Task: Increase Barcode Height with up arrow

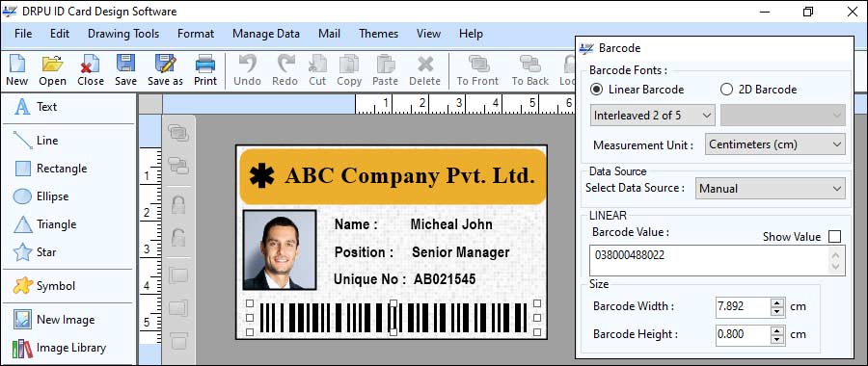Action: (778, 330)
